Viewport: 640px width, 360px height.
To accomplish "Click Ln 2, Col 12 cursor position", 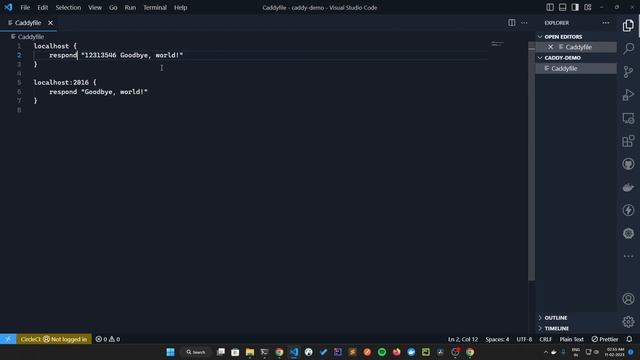I will [462, 339].
